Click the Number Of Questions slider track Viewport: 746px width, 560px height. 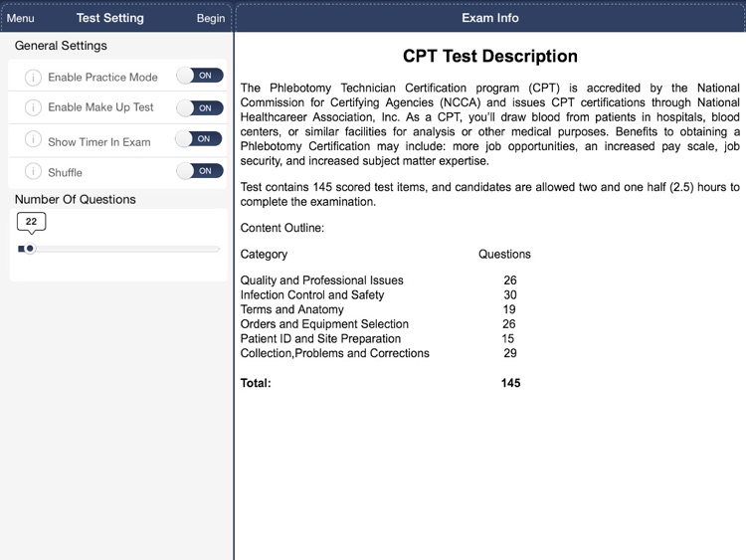[x=119, y=249]
